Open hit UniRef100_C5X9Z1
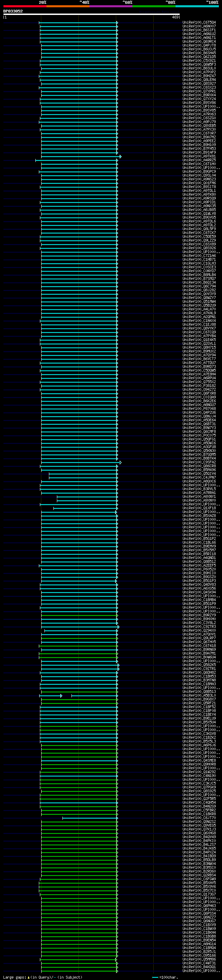 199,60
